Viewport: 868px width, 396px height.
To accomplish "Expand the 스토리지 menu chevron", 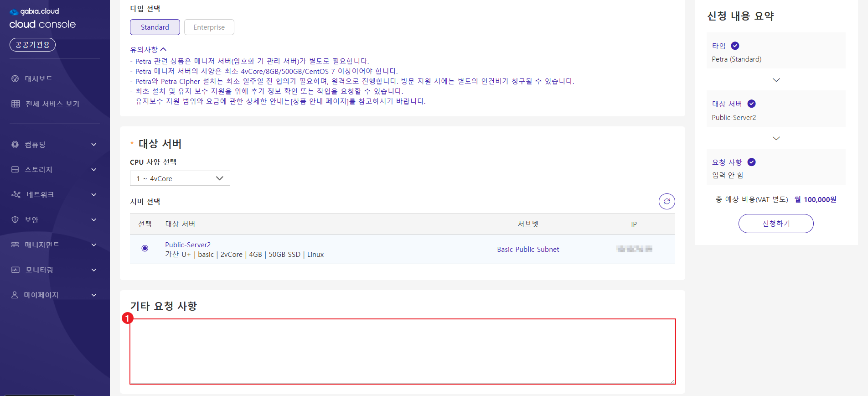I will pos(94,170).
